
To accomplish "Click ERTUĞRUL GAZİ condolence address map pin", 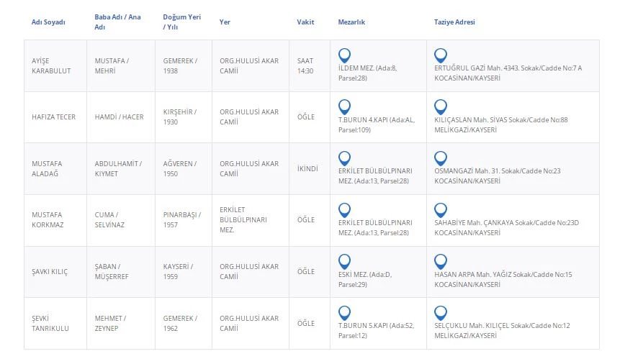I will click(441, 55).
